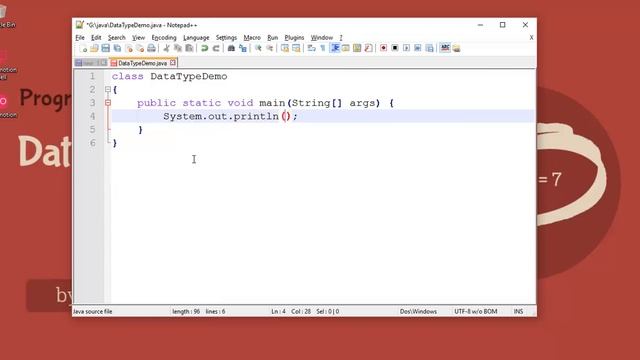Play back recorded macro icon

pos(406,48)
